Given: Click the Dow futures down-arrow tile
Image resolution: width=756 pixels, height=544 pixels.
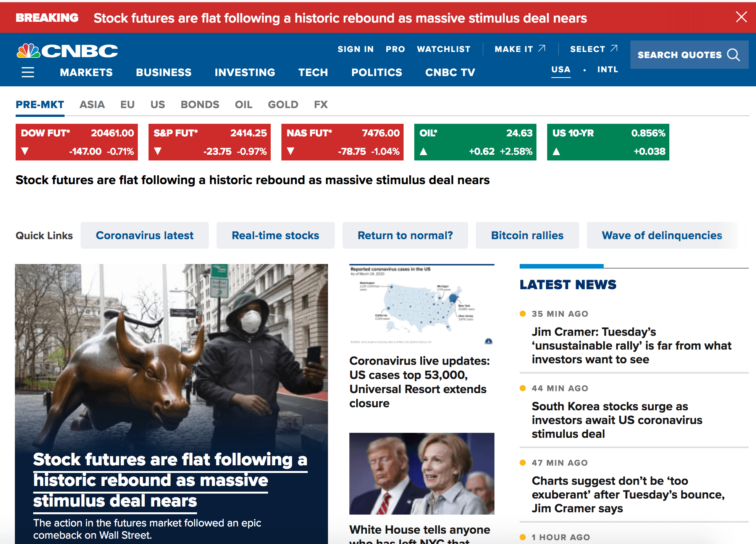Looking at the screenshot, I should coord(76,142).
